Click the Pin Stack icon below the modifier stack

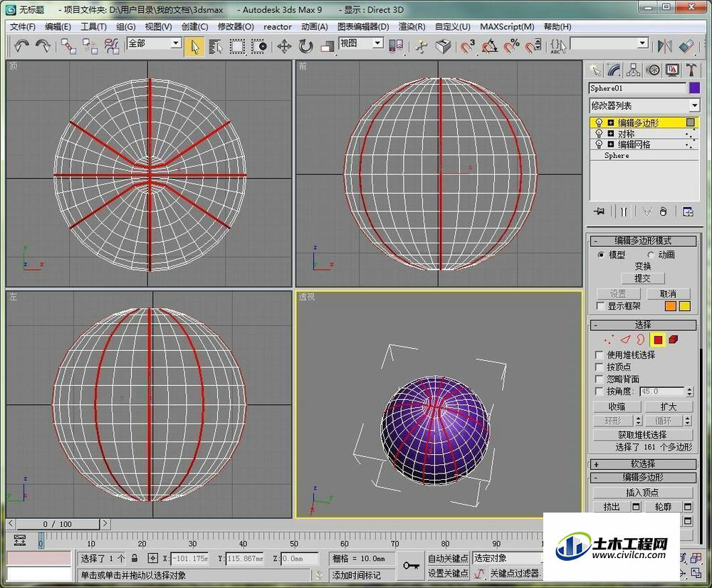coord(599,211)
